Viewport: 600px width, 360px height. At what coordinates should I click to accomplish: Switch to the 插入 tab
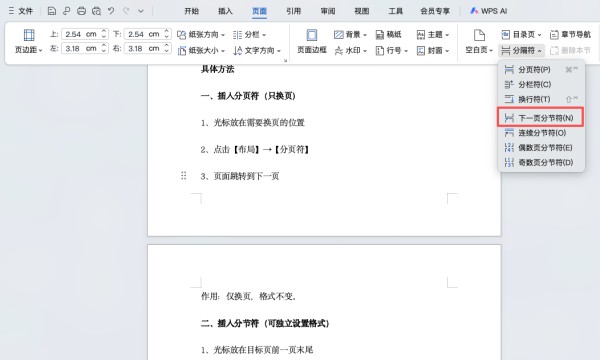pos(225,11)
